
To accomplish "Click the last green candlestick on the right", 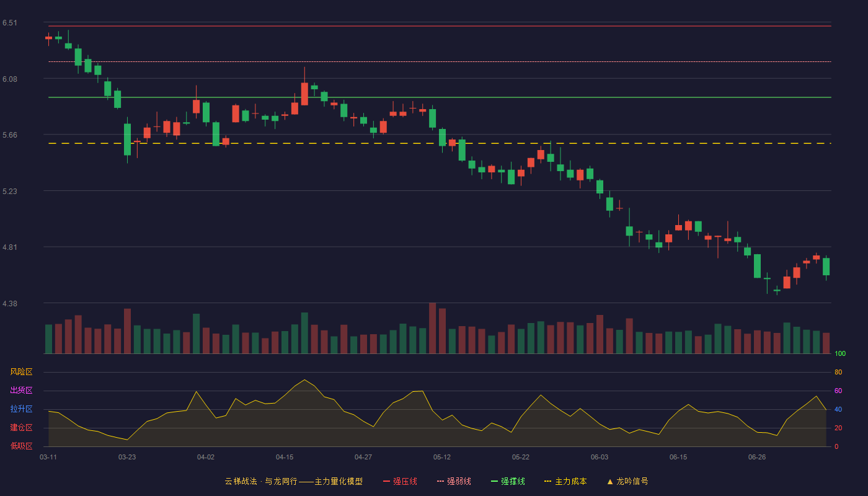I will [x=826, y=267].
